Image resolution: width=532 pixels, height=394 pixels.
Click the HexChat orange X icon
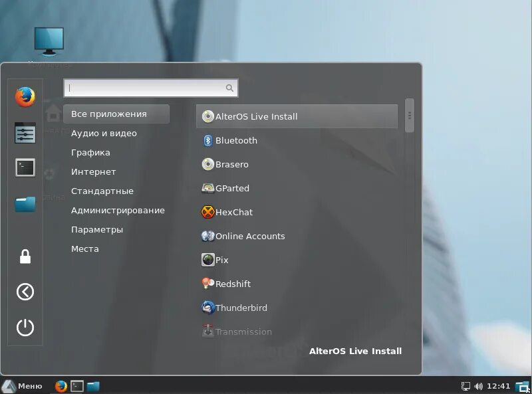(x=207, y=212)
